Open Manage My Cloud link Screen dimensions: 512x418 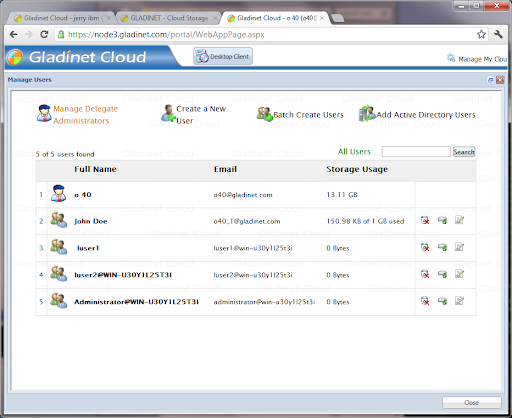[x=477, y=59]
